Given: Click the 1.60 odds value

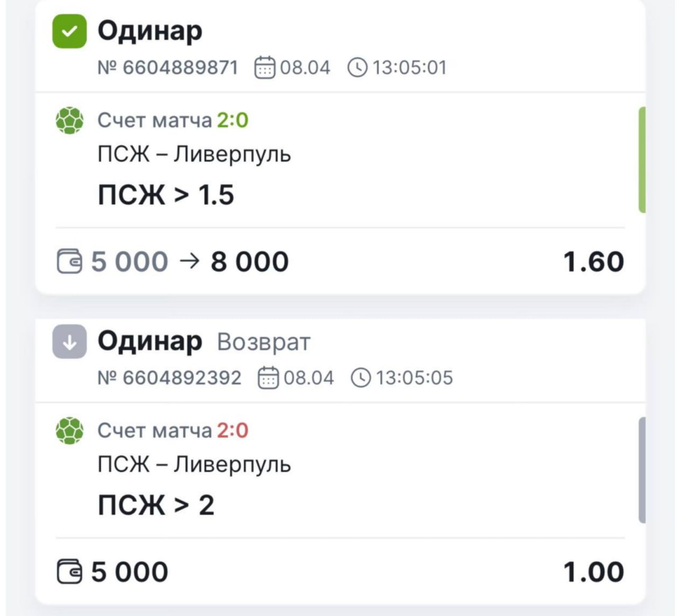Looking at the screenshot, I should (x=593, y=261).
